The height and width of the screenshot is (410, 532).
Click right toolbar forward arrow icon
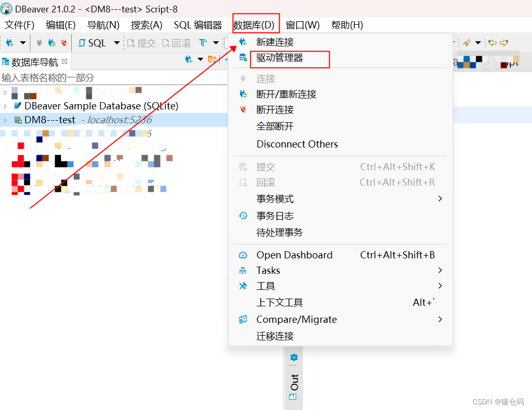[504, 43]
